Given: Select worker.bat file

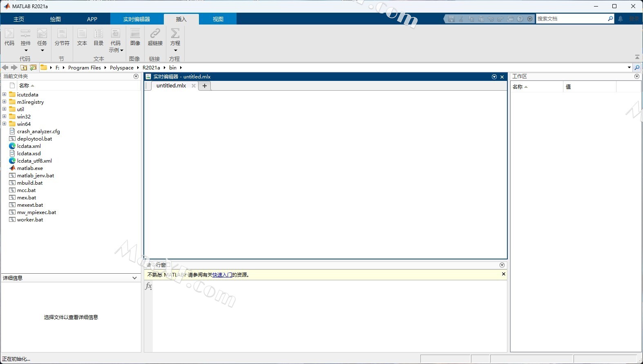Looking at the screenshot, I should tap(30, 220).
